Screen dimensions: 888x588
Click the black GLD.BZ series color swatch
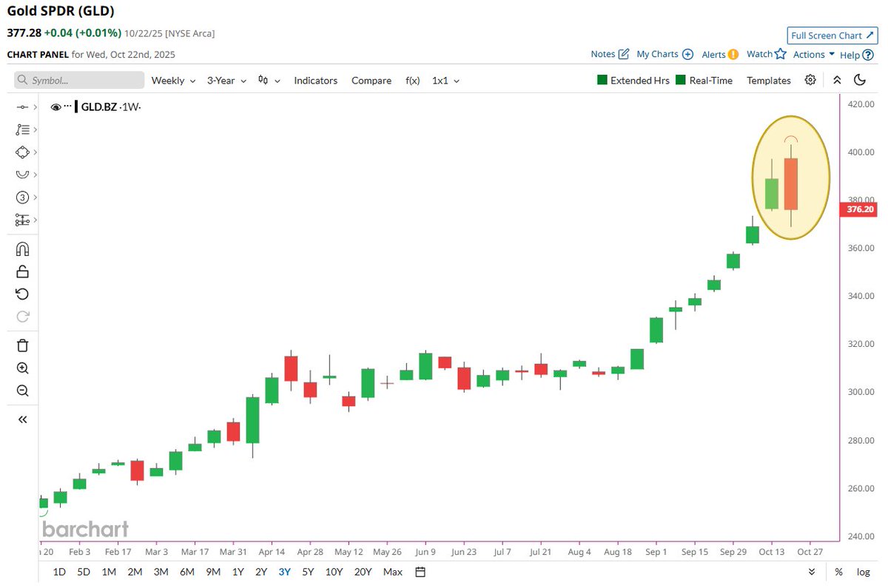pos(75,107)
